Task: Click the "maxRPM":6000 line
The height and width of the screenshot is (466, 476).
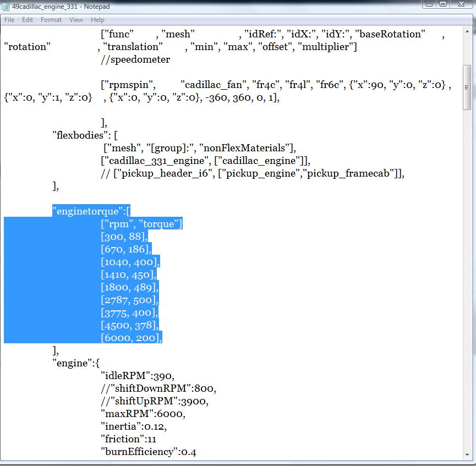Action: point(143,414)
